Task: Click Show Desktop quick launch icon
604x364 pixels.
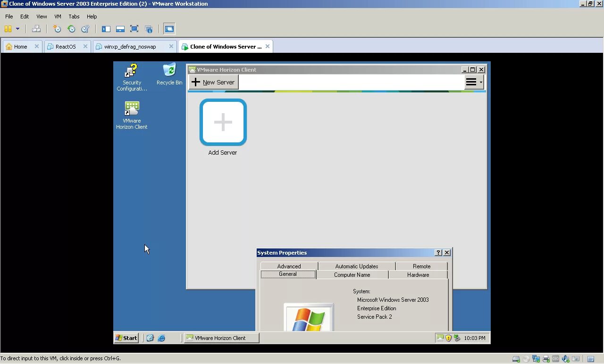Action: point(150,338)
